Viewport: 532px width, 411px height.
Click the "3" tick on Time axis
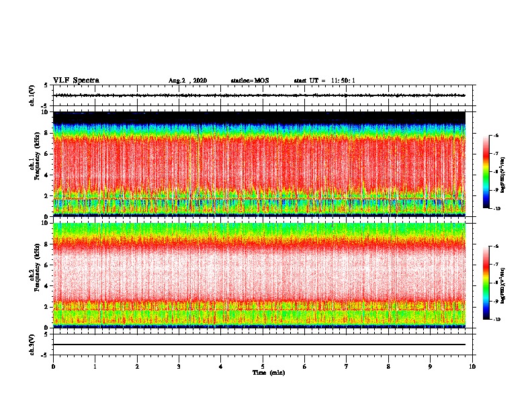point(179,366)
